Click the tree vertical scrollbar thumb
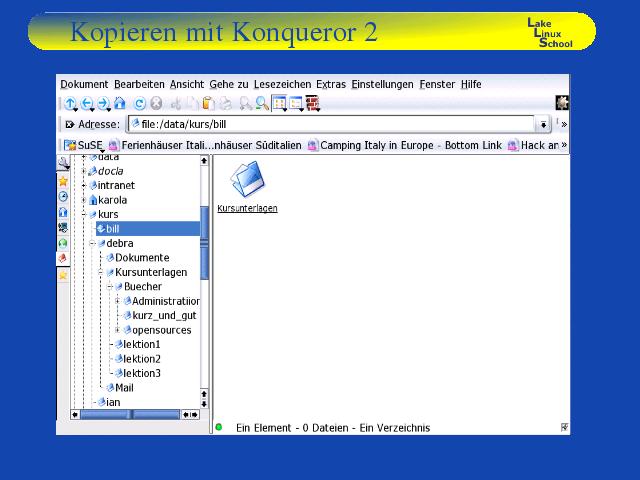The width and height of the screenshot is (640, 480). click(x=204, y=243)
